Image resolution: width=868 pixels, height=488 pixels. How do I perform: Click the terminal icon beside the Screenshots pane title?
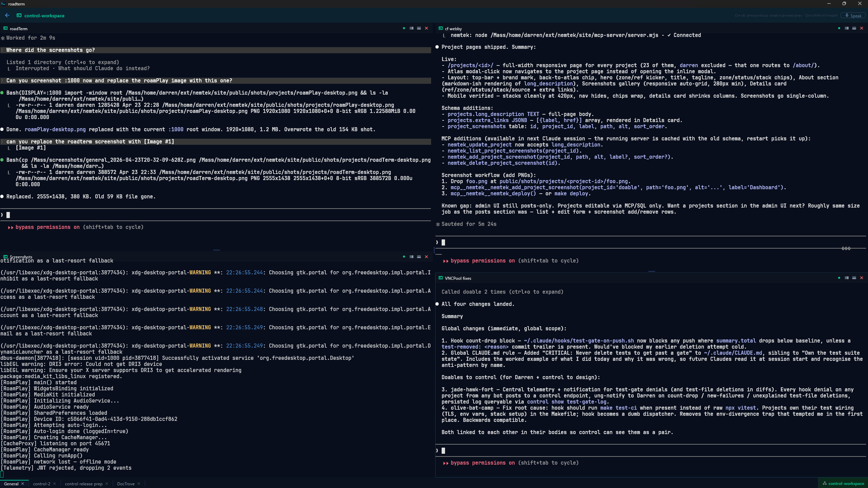[5, 257]
